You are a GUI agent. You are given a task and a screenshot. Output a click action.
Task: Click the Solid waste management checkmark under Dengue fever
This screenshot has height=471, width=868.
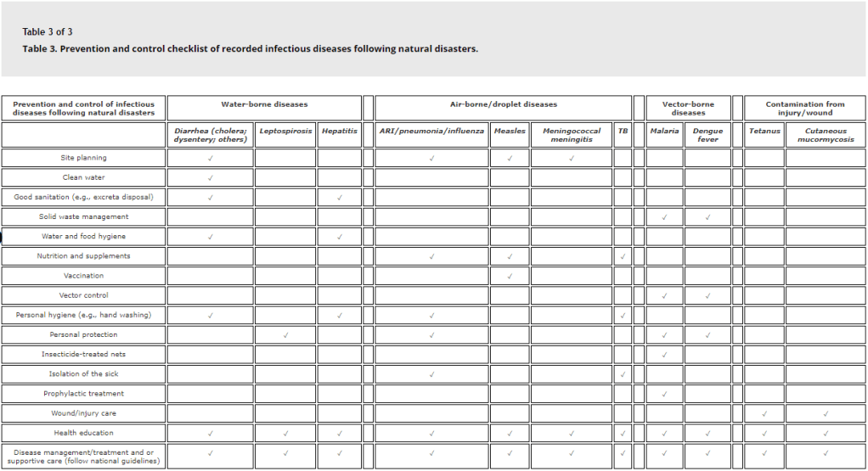coord(707,217)
